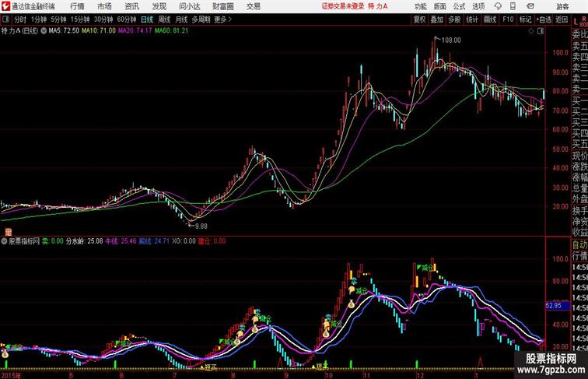Click the 2015年 date axis label

tap(11, 375)
